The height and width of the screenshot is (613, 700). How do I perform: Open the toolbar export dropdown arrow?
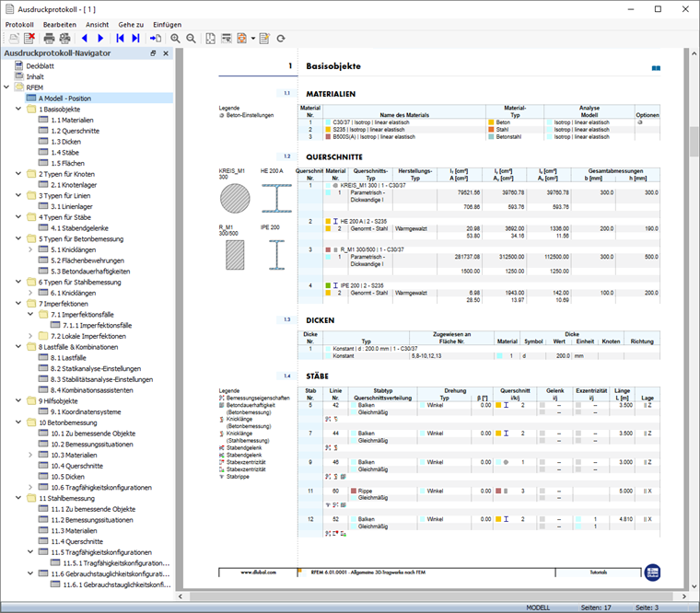tap(252, 39)
